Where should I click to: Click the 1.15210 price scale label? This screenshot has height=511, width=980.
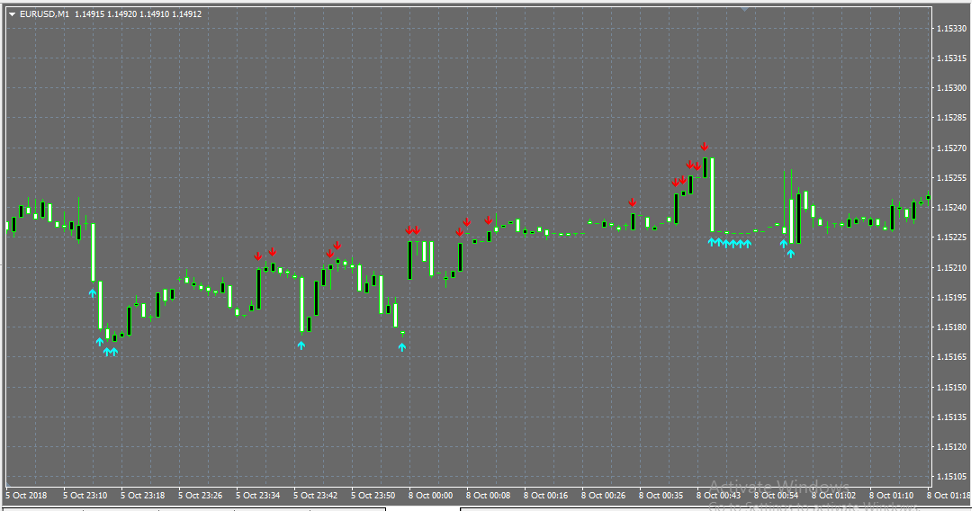point(950,267)
